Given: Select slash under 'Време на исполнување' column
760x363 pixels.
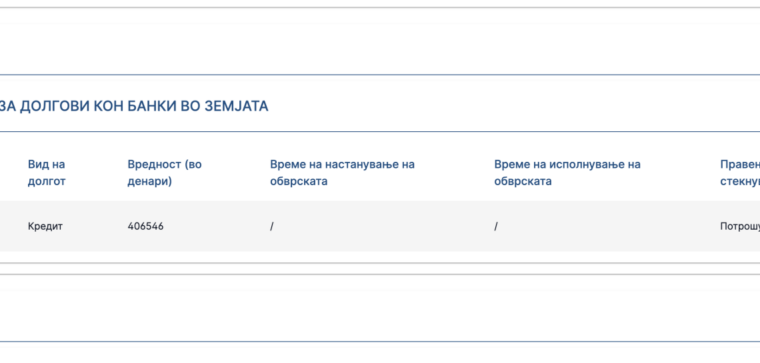Looking at the screenshot, I should (495, 226).
